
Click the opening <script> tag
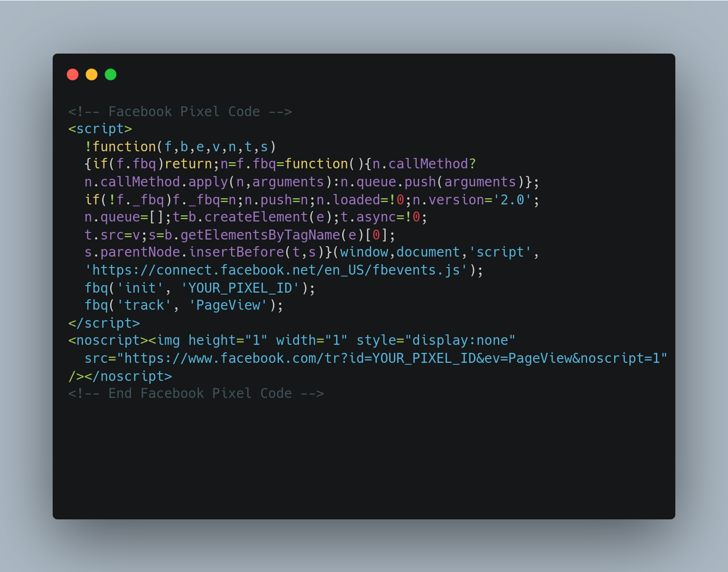pyautogui.click(x=100, y=129)
